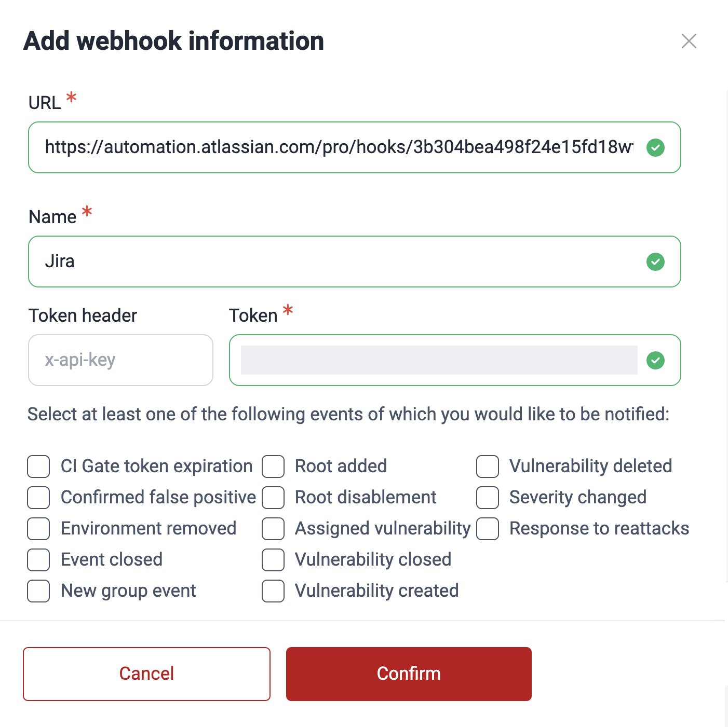Cancel adding the webhook
This screenshot has height=727, width=728.
146,674
